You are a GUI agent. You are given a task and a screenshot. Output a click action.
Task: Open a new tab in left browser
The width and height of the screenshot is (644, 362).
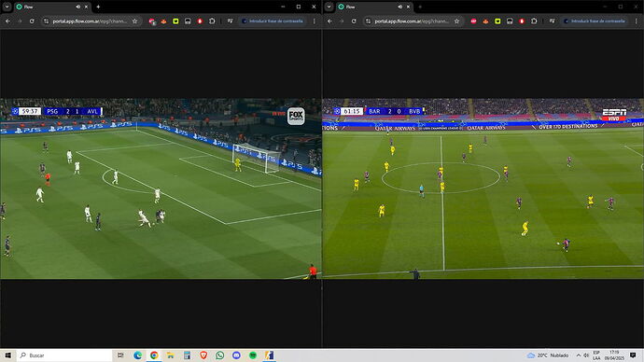98,7
